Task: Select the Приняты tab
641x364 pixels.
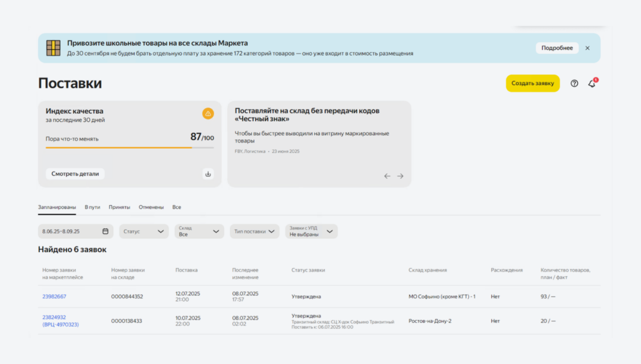Action: click(x=119, y=207)
